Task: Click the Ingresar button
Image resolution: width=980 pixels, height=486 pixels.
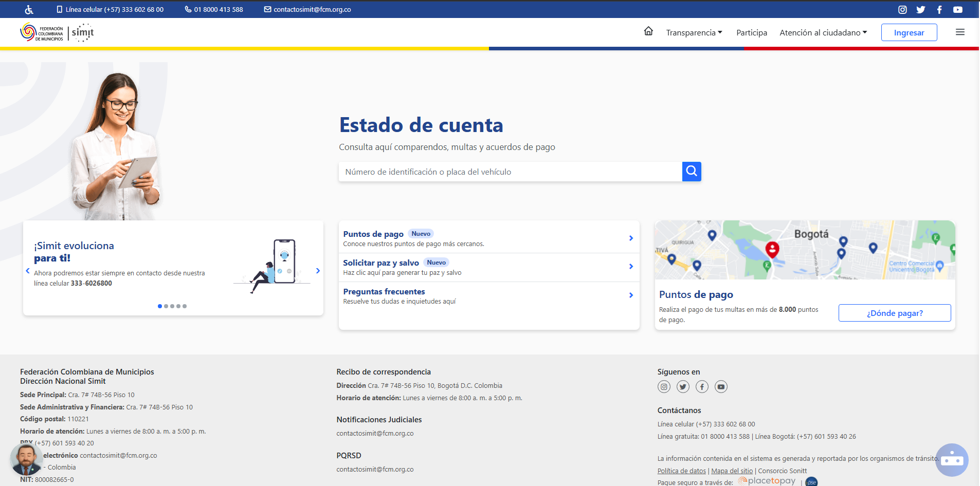Action: (x=909, y=32)
